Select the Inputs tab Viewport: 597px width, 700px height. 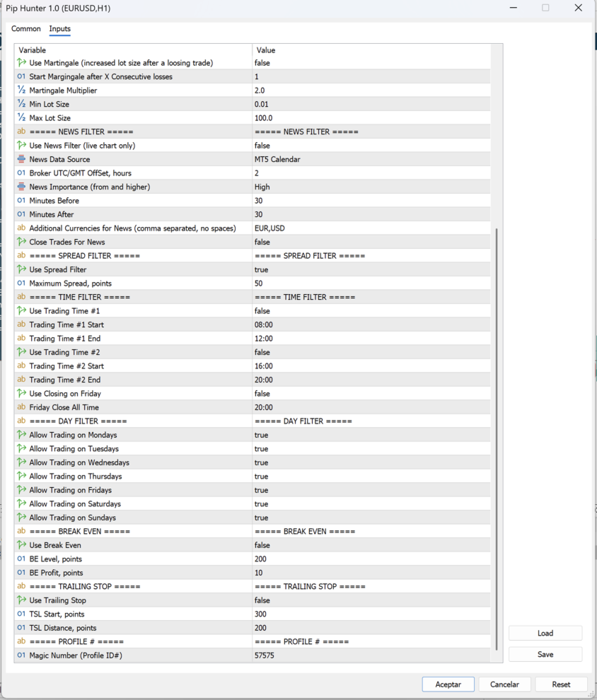[x=60, y=29]
